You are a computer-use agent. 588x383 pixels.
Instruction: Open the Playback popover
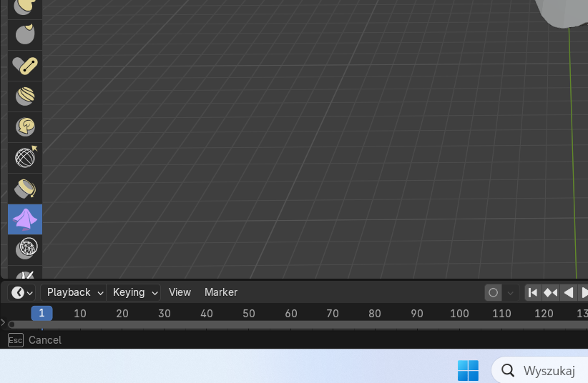point(74,293)
